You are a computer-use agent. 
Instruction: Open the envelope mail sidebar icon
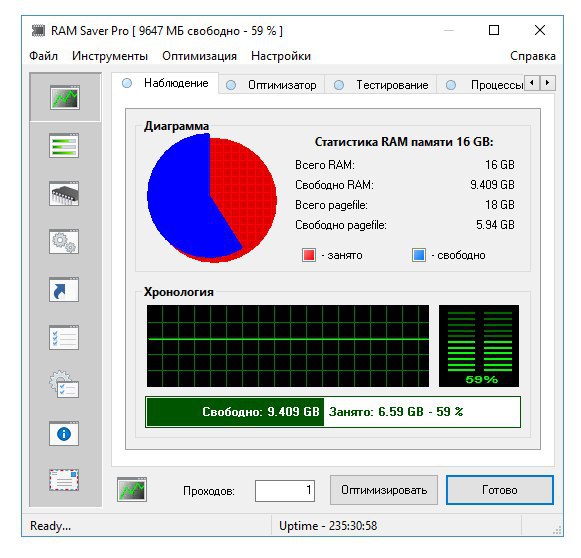(x=64, y=480)
